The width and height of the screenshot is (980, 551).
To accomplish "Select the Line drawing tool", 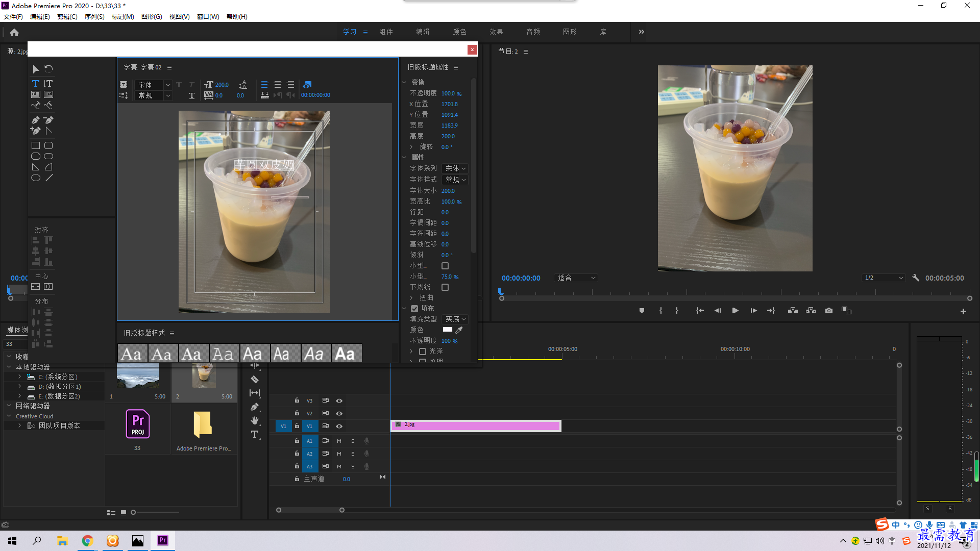I will [48, 178].
